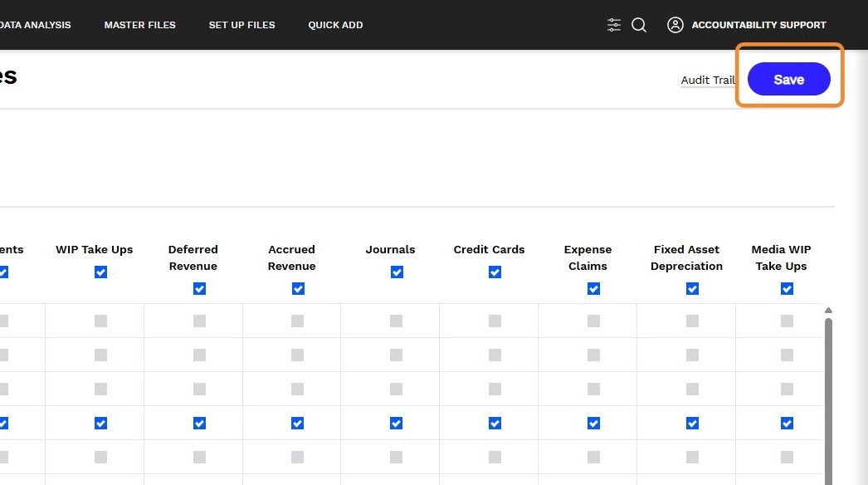This screenshot has height=485, width=868.
Task: Click the Deferred Revenue column heading text
Action: point(193,257)
